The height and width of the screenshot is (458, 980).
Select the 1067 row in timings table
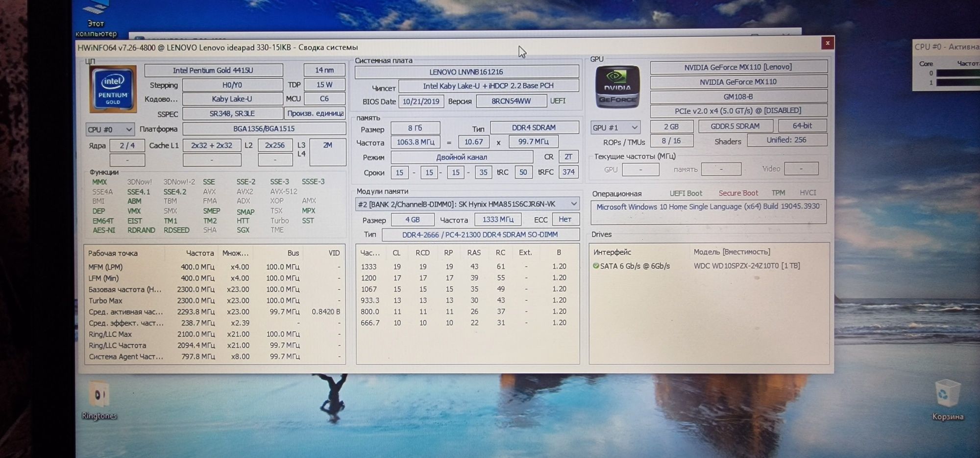point(467,289)
